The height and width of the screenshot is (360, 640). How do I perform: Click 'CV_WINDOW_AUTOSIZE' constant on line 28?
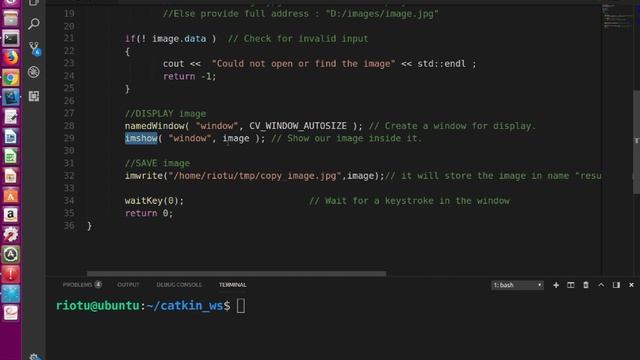[298, 126]
